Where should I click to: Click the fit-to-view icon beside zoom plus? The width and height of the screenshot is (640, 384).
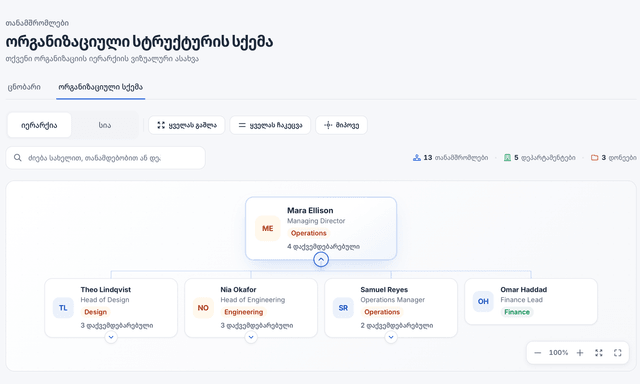click(x=599, y=353)
